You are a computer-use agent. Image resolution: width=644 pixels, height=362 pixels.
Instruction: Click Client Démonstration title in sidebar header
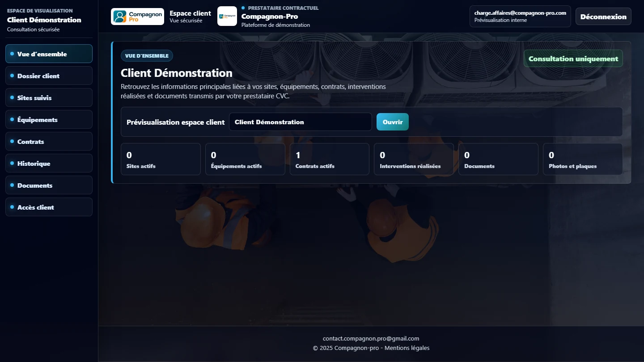coord(44,20)
